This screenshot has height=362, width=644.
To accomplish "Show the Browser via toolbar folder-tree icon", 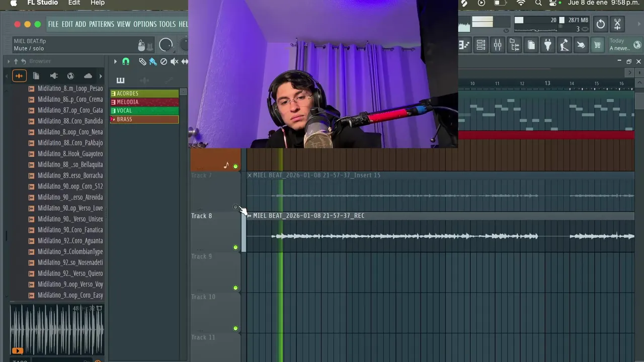I will tap(514, 45).
